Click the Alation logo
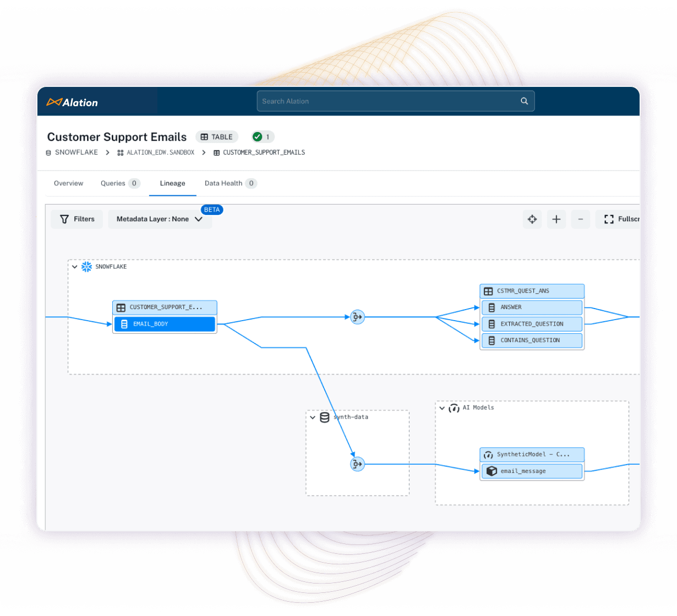 72,102
